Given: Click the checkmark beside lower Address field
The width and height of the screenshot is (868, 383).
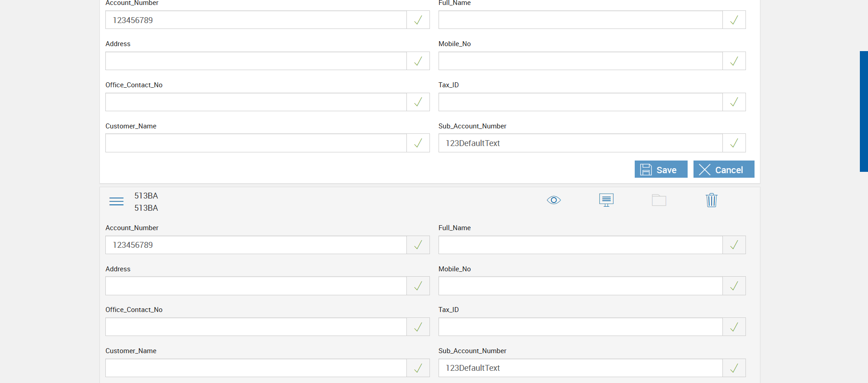Looking at the screenshot, I should click(x=418, y=286).
